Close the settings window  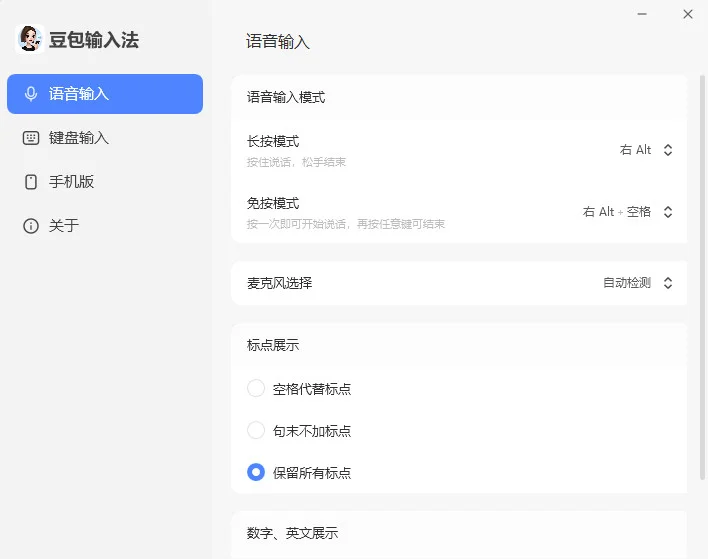pyautogui.click(x=688, y=14)
